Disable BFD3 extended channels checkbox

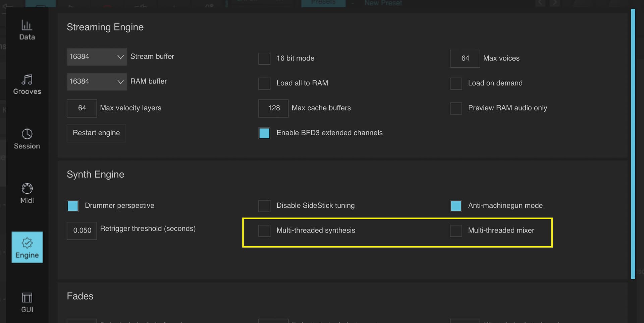click(x=264, y=133)
